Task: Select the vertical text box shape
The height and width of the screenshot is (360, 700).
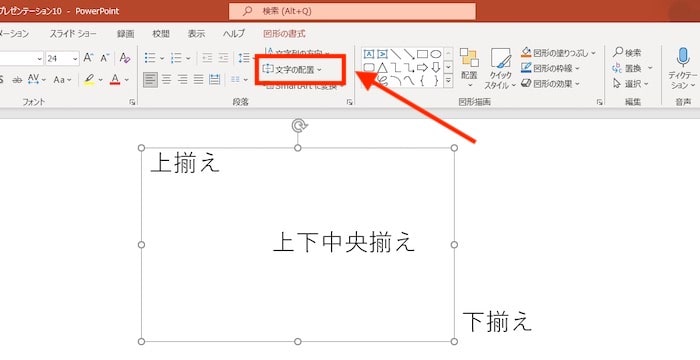Action: (x=382, y=54)
